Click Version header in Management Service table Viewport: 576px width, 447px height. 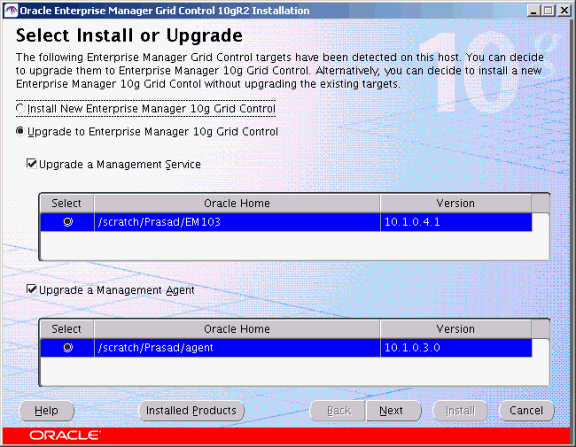(x=456, y=203)
